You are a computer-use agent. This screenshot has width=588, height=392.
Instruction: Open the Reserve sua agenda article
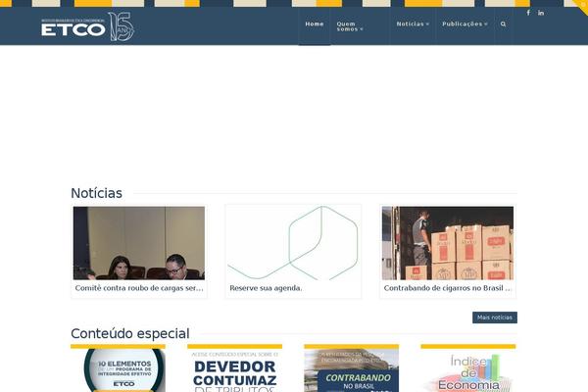(266, 288)
